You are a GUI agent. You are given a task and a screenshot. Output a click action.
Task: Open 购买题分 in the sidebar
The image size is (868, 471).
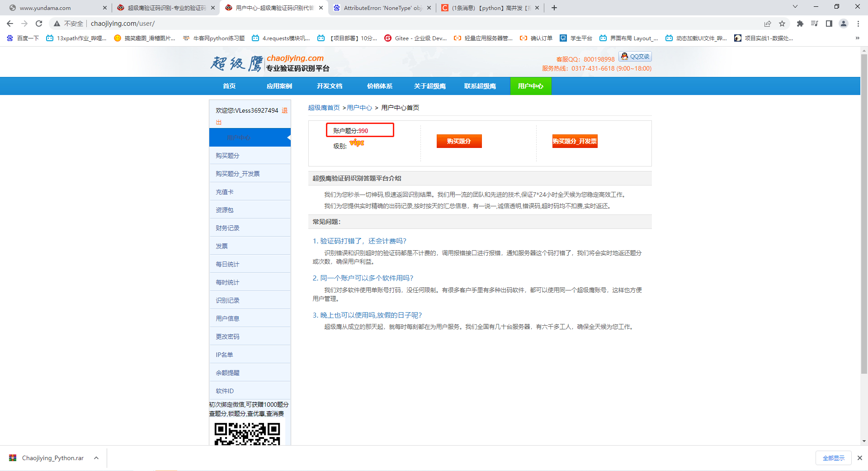pos(250,156)
